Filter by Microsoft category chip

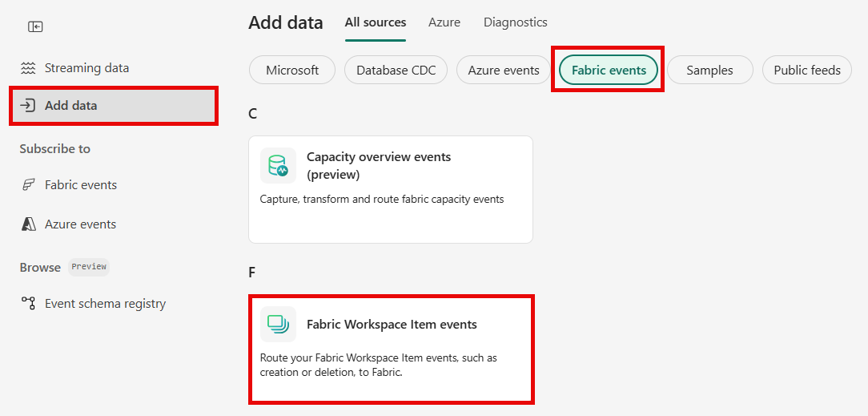pos(292,71)
